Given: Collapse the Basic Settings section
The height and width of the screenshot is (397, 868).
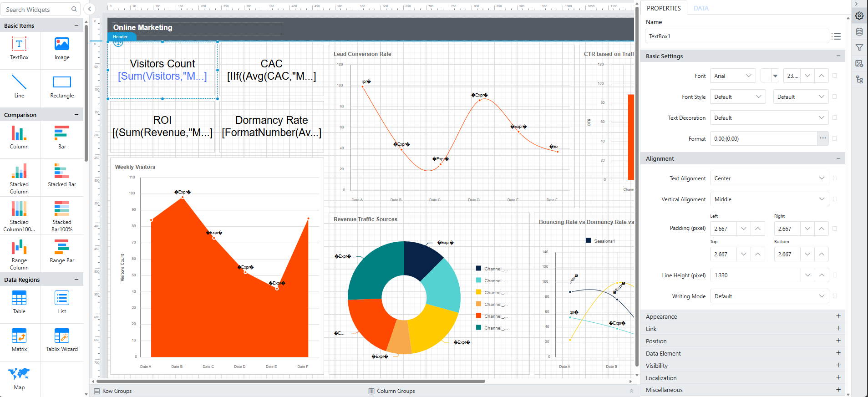Looking at the screenshot, I should (838, 56).
